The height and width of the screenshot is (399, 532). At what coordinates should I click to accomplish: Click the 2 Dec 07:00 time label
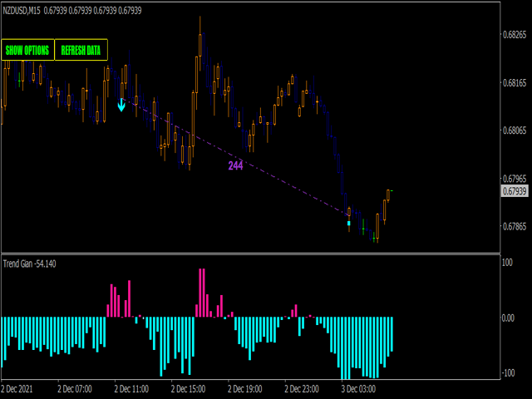click(x=75, y=389)
